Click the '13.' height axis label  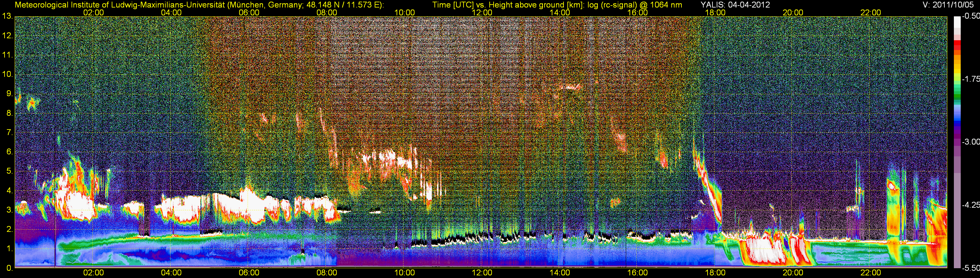(x=7, y=16)
